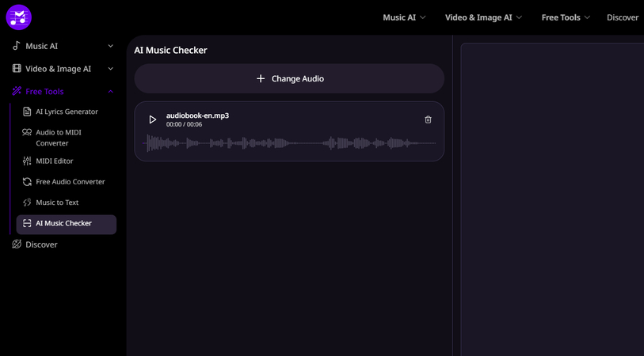Viewport: 644px width, 356px height.
Task: Play the audiobook-en.mp3 audio file
Action: (x=152, y=119)
